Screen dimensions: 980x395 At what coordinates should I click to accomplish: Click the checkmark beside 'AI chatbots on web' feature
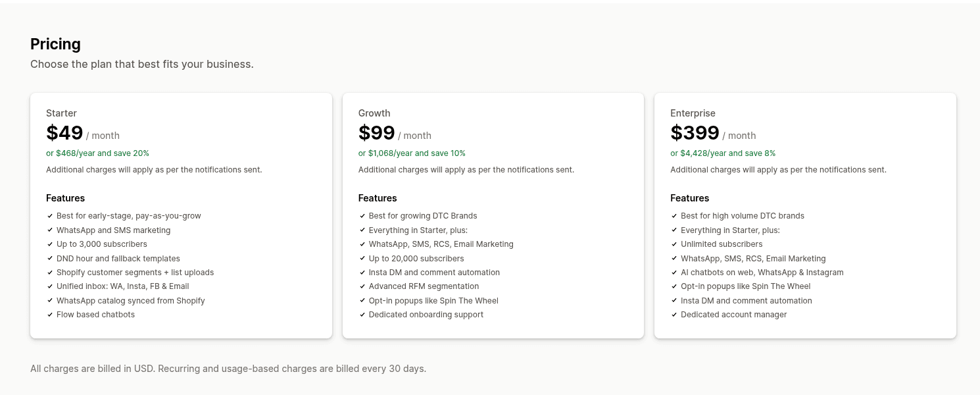(x=674, y=273)
